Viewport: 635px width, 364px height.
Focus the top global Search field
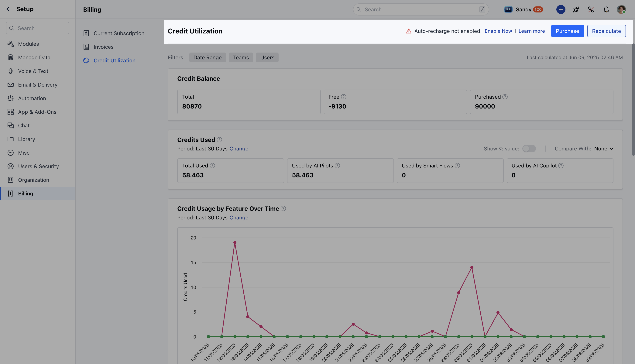point(421,9)
